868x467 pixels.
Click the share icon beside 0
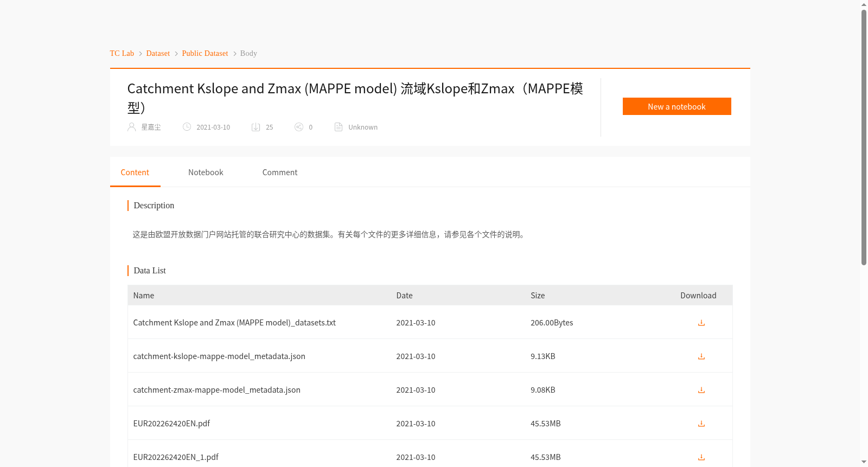pos(298,127)
